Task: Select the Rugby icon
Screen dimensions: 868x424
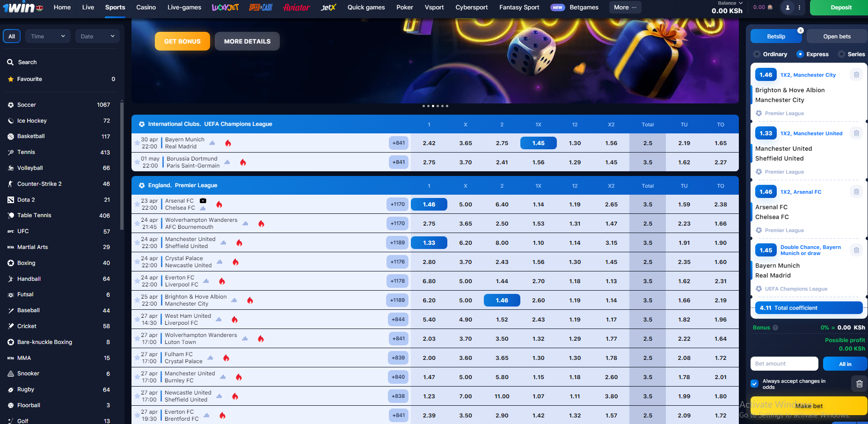Action: [10, 389]
